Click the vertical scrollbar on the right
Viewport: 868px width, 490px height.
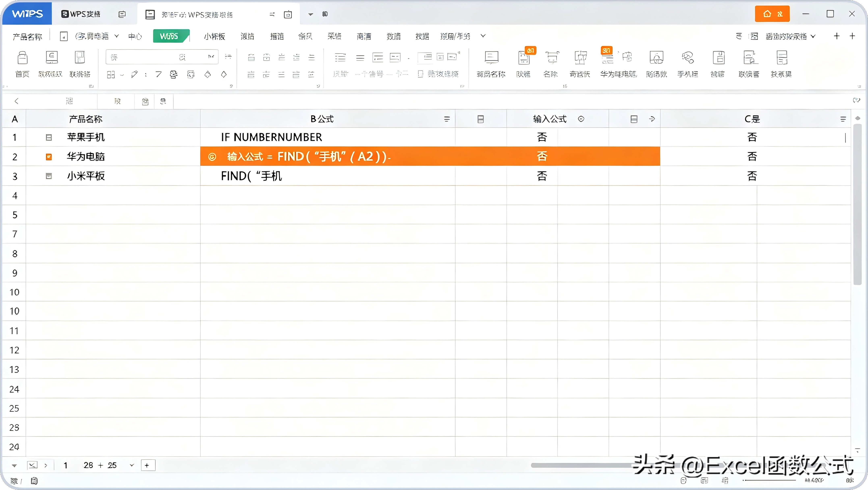coord(858,204)
